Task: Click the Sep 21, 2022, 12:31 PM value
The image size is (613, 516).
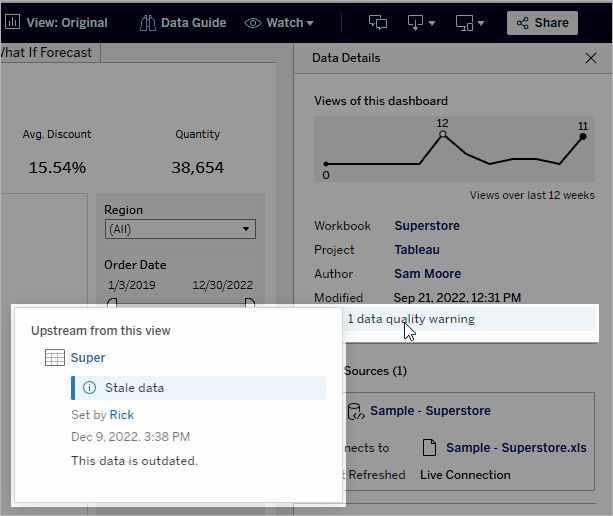Action: pyautogui.click(x=457, y=298)
